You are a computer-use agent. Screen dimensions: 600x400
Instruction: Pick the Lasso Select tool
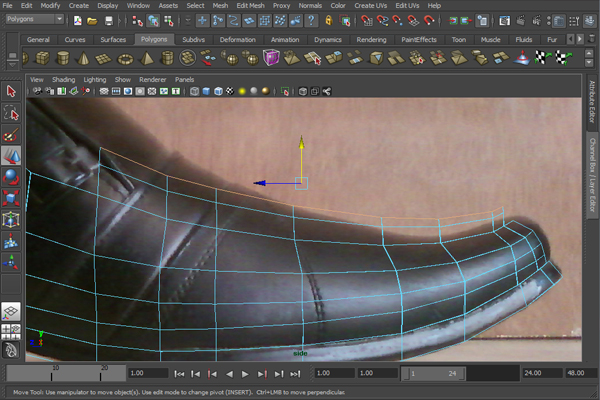pyautogui.click(x=11, y=113)
